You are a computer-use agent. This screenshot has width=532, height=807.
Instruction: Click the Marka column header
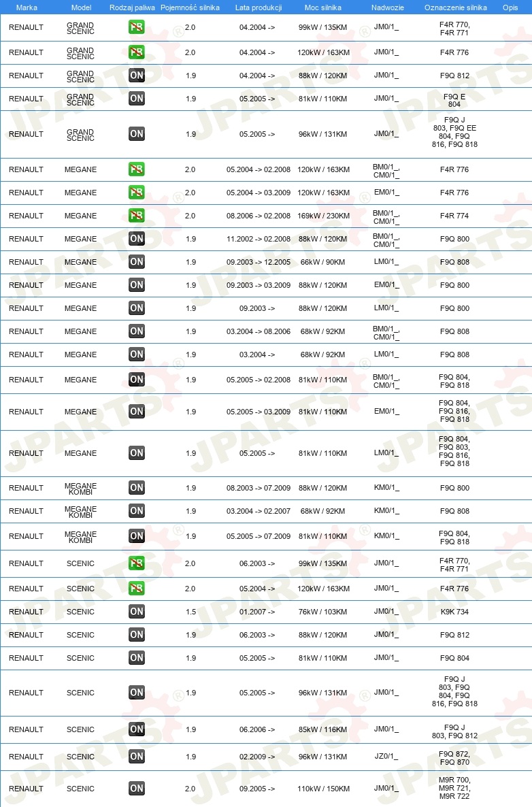click(x=27, y=7)
